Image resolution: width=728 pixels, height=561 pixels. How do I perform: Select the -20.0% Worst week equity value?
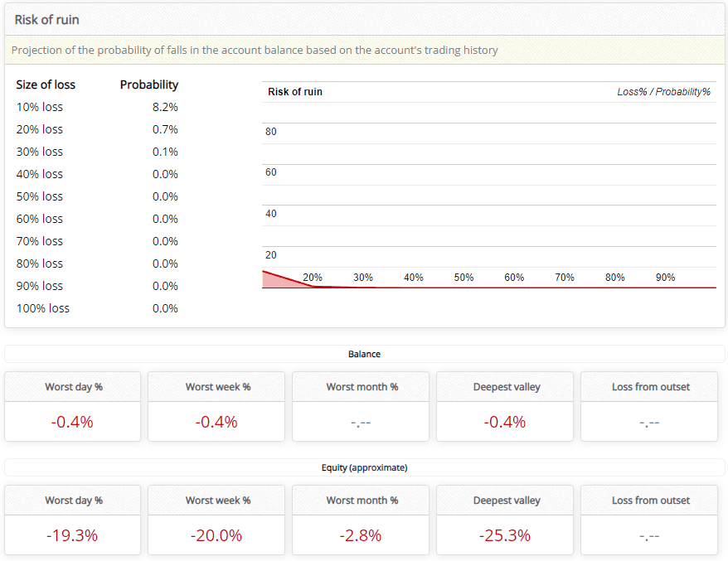216,535
